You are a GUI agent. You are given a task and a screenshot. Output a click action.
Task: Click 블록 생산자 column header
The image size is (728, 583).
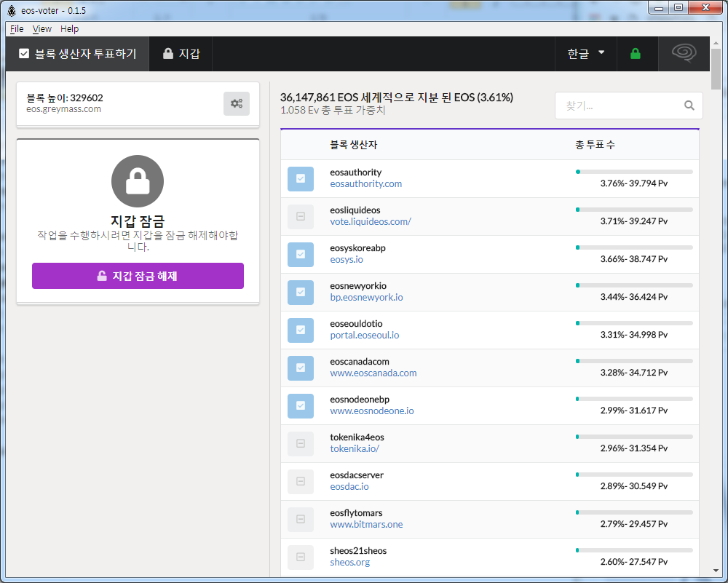(353, 145)
